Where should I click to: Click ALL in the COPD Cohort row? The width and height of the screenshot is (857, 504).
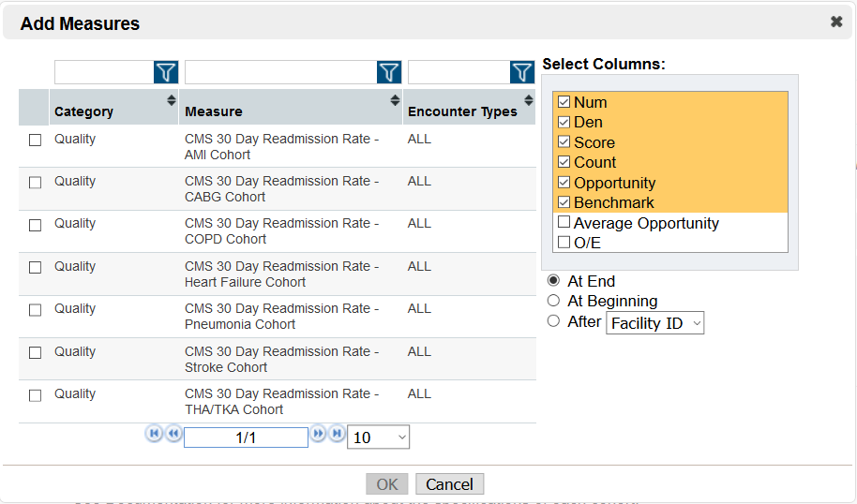pyautogui.click(x=419, y=223)
